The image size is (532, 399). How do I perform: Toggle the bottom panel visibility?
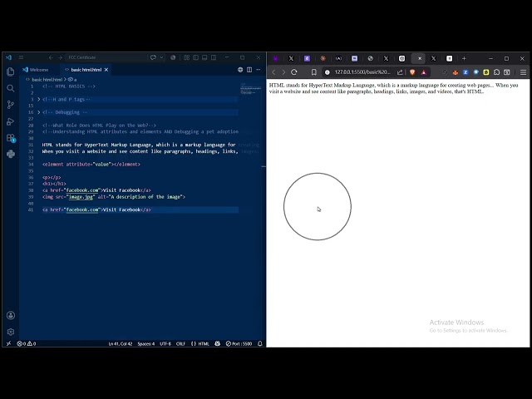coord(204,57)
